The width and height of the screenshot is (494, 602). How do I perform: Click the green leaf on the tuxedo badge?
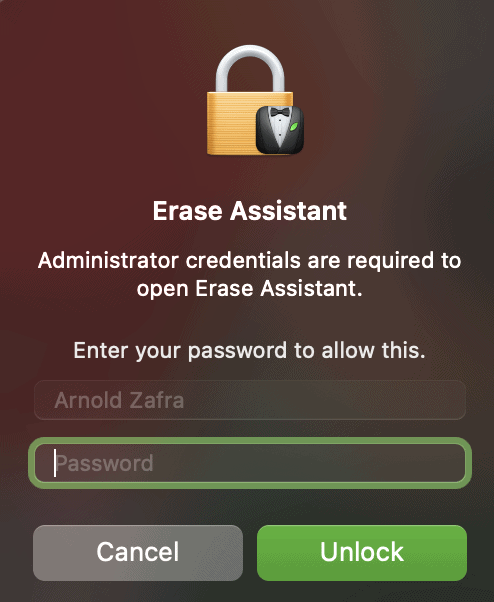coord(294,126)
